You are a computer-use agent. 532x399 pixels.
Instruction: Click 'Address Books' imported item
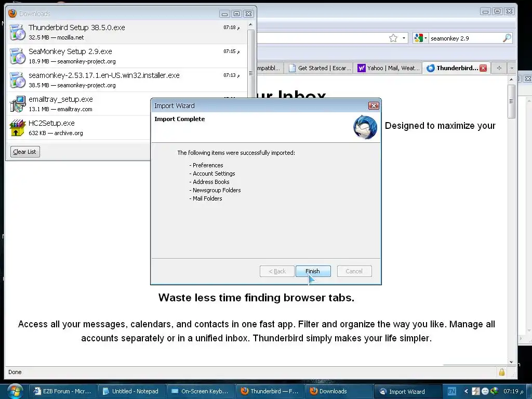pos(211,182)
